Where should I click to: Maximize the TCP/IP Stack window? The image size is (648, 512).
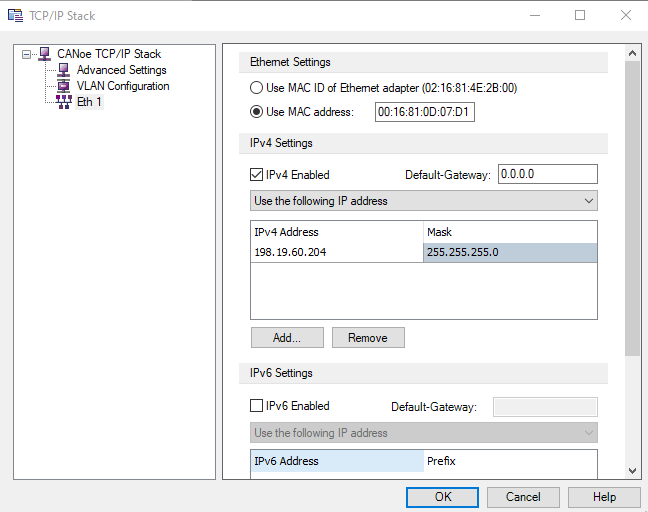(580, 15)
